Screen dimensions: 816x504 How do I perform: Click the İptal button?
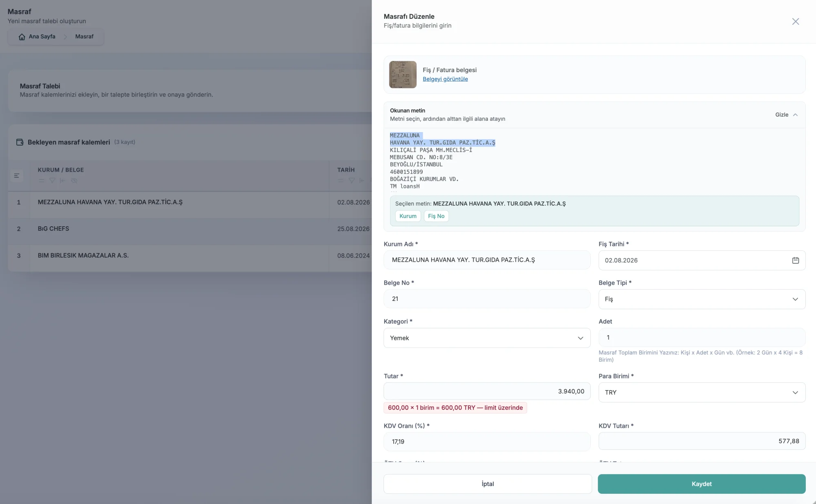[x=488, y=484]
